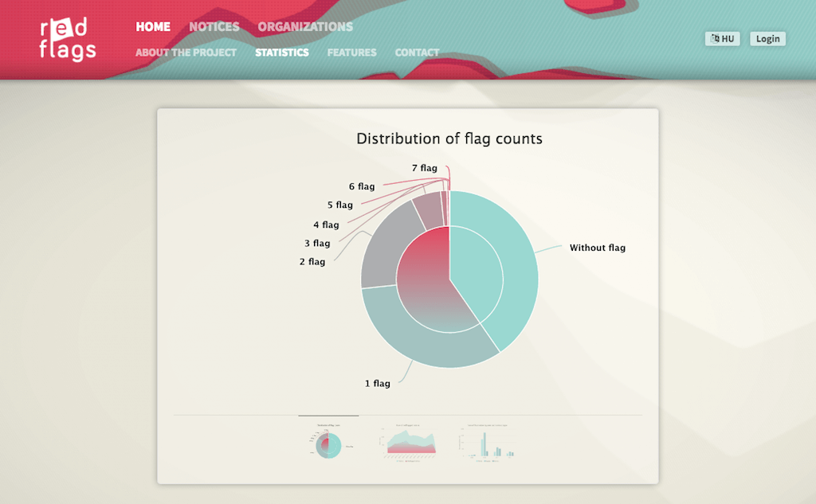Click the Hungarian flag icon on the language button
This screenshot has width=816, height=504.
[715, 38]
